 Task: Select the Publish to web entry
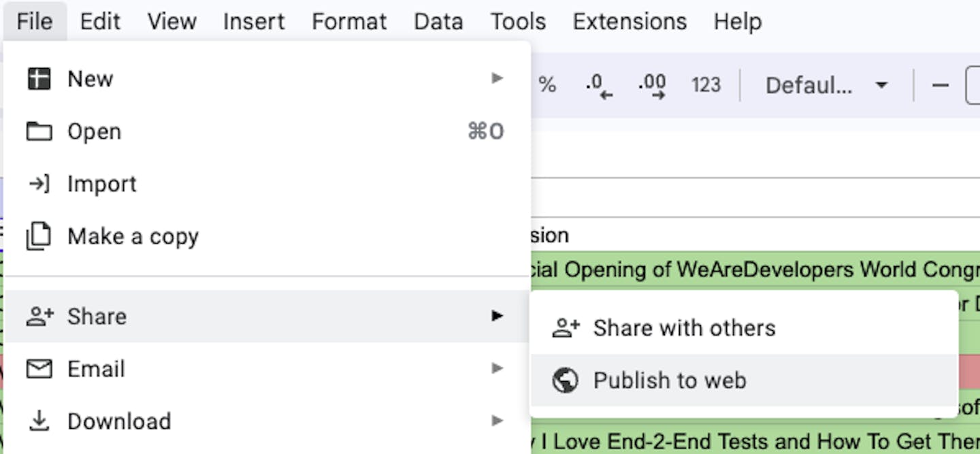670,380
